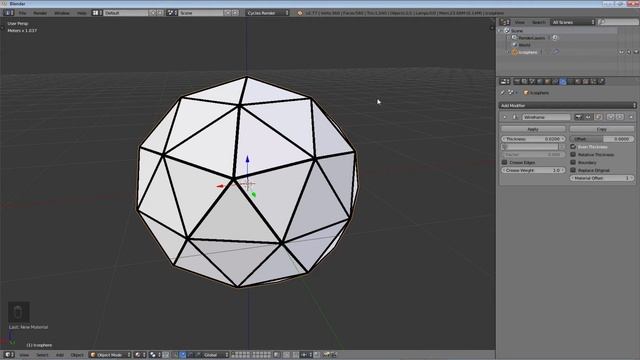The image size is (640, 360).
Task: Toggle Wireframe modifier edit mode display
Action: [x=598, y=117]
